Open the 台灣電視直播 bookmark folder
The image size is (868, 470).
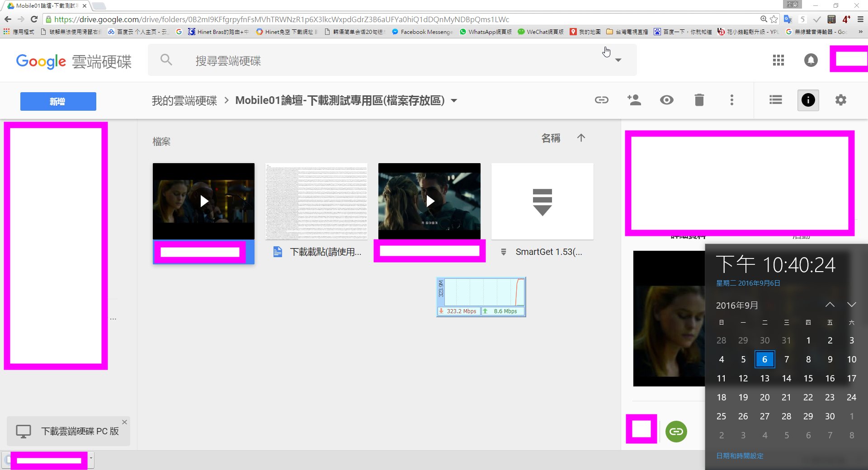point(627,32)
